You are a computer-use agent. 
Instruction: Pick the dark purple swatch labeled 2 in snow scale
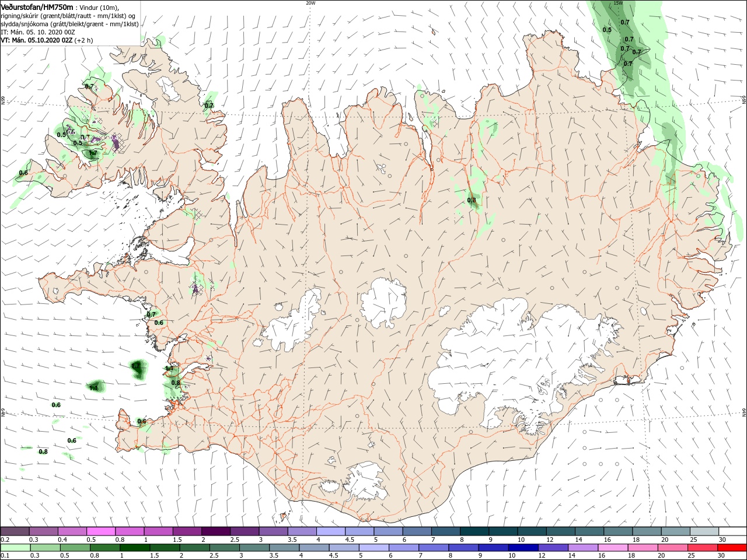(x=215, y=531)
